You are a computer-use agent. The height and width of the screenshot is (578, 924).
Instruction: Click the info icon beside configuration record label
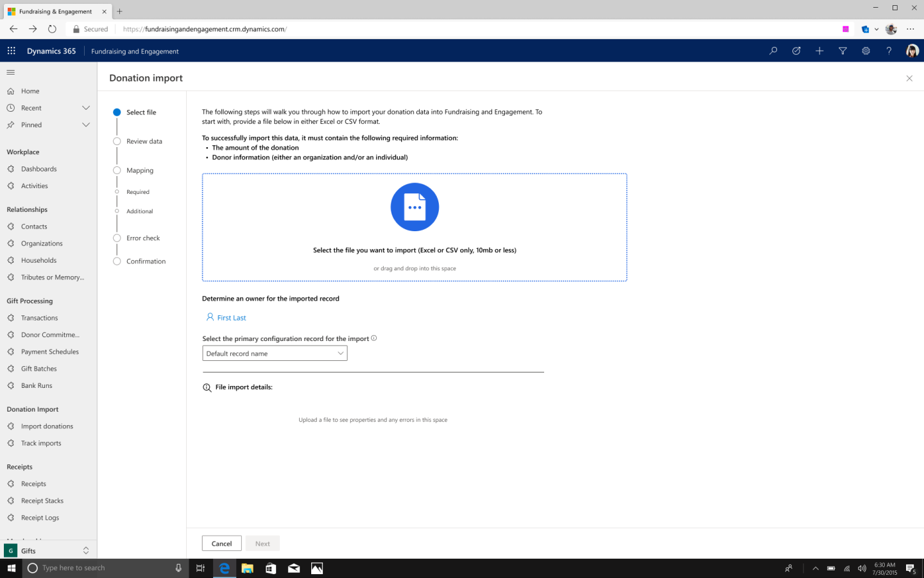(x=374, y=338)
